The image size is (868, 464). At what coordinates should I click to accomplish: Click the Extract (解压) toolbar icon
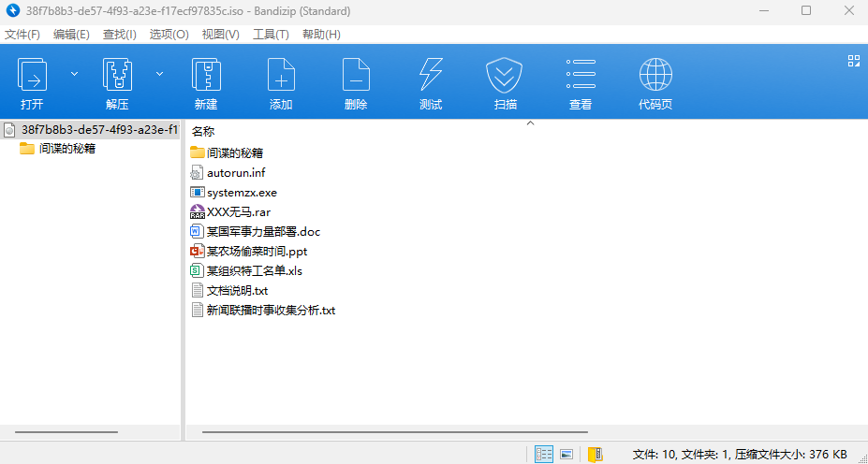coord(117,75)
